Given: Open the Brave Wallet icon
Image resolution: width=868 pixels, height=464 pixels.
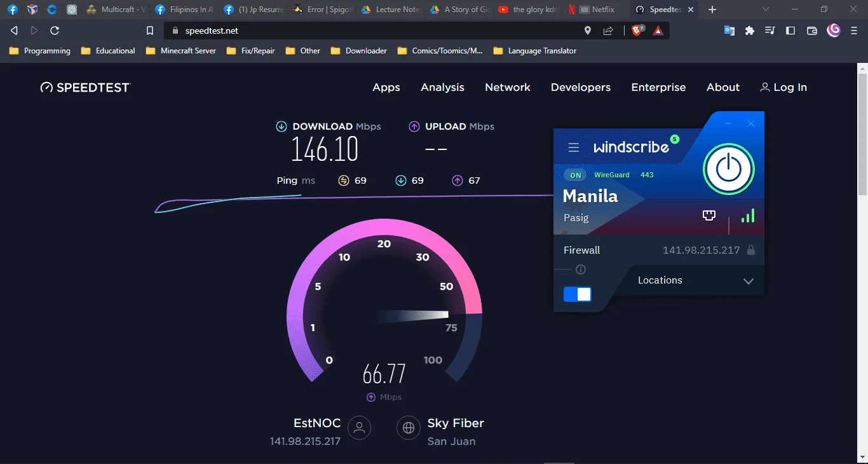Looking at the screenshot, I should 811,31.
